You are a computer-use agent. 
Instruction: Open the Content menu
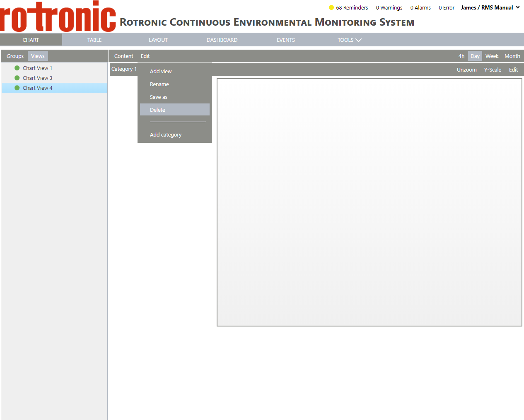tap(123, 56)
